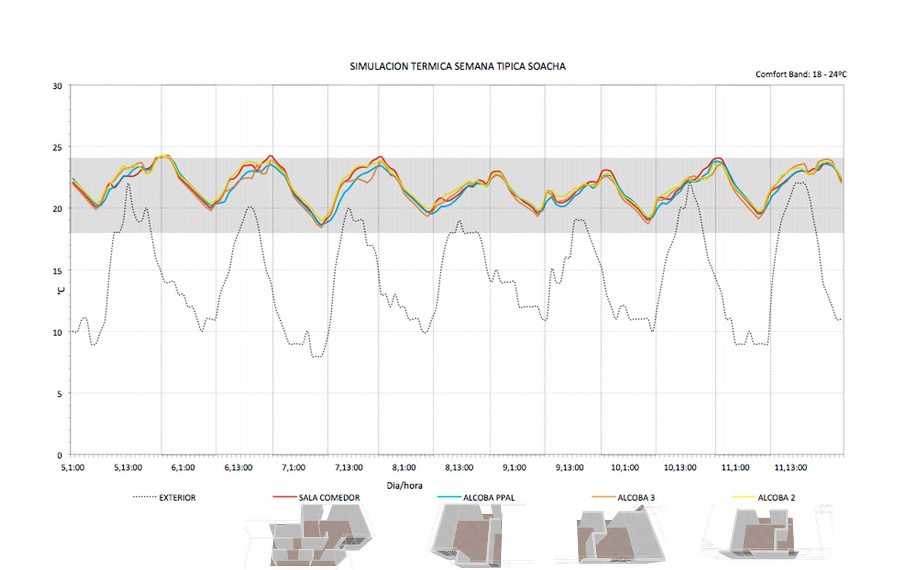Click the blue ALCOBA PPAL legend line

[449, 497]
